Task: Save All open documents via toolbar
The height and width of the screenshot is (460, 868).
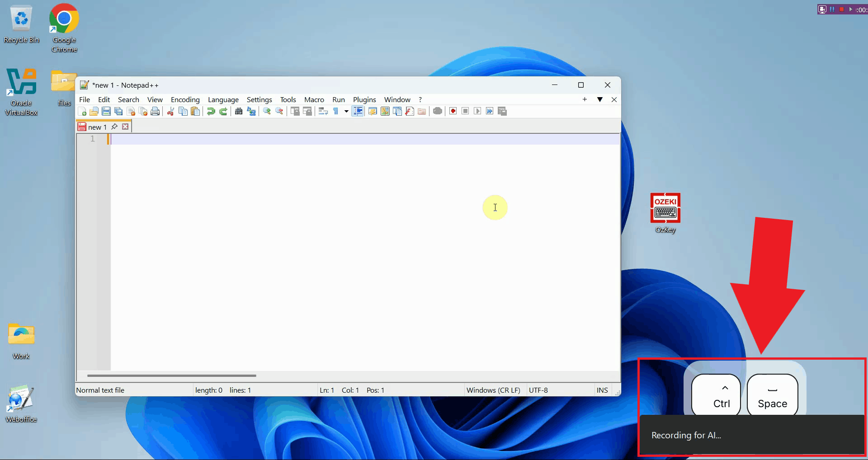Action: click(x=118, y=111)
